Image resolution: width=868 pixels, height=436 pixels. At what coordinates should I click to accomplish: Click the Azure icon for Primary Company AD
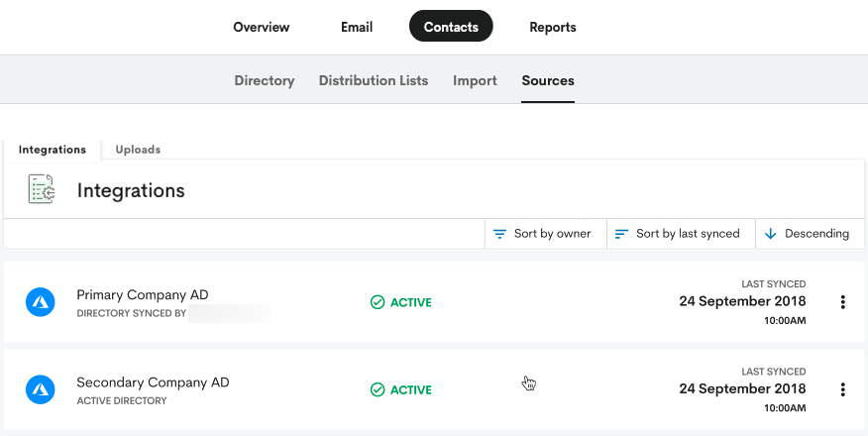point(41,302)
